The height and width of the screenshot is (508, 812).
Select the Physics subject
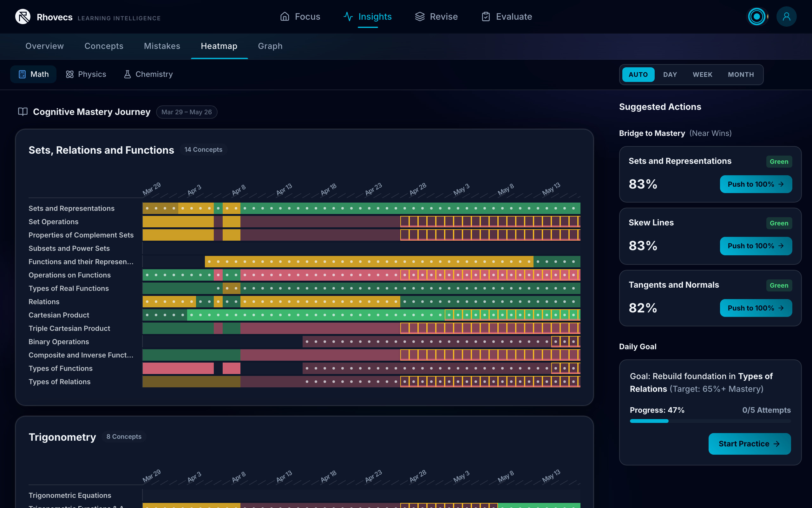tap(86, 74)
